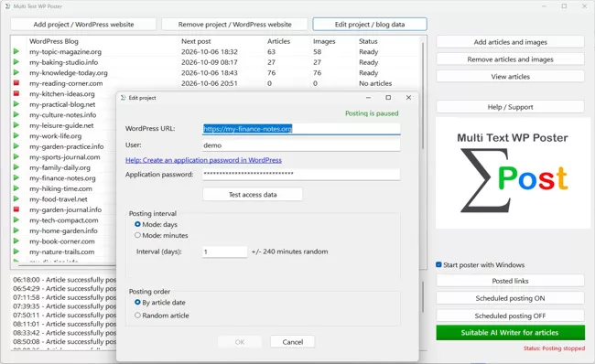Select Mode: minutes radio button
Screen dimensions: 595x364
pyautogui.click(x=137, y=235)
